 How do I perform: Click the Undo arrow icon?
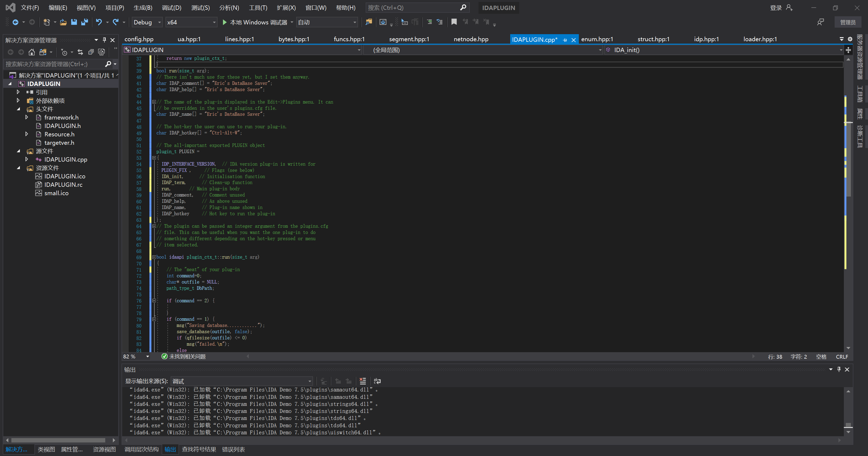[98, 22]
